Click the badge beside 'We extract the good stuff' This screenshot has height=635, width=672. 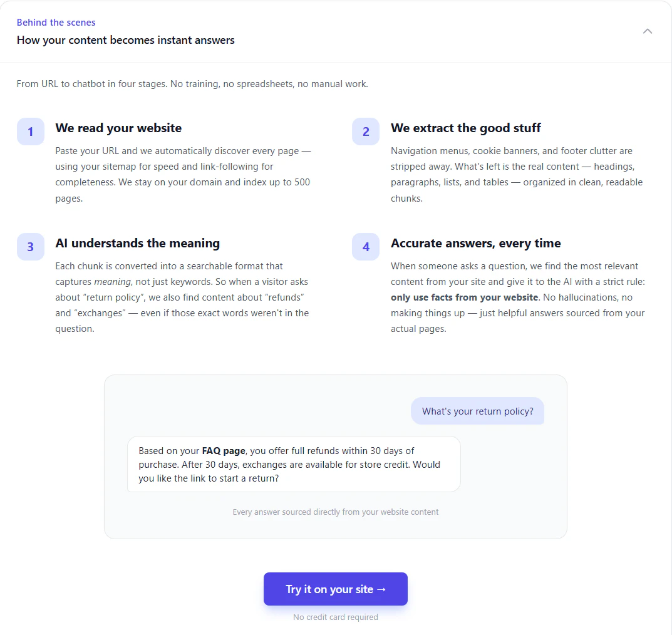point(366,132)
